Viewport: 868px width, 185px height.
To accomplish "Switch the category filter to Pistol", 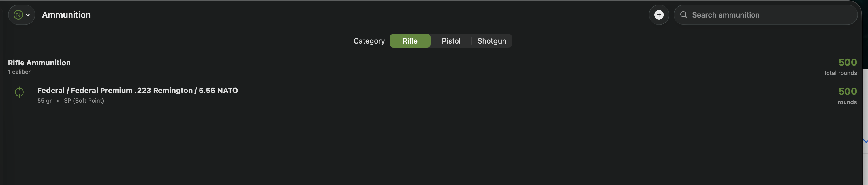I will point(451,40).
